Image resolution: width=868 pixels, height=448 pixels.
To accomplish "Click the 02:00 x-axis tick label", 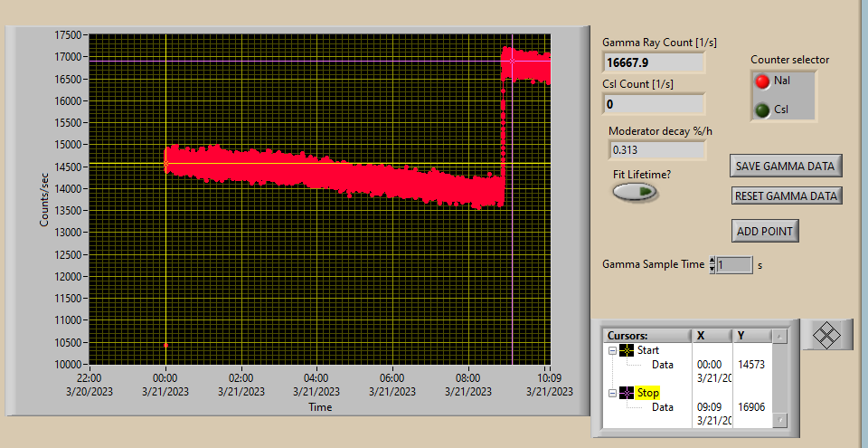I will coord(241,378).
